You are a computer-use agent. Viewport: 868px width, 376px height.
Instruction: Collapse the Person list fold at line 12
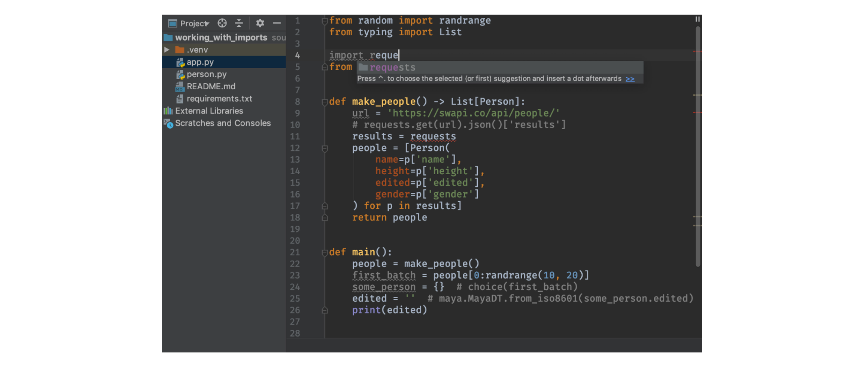tap(325, 149)
